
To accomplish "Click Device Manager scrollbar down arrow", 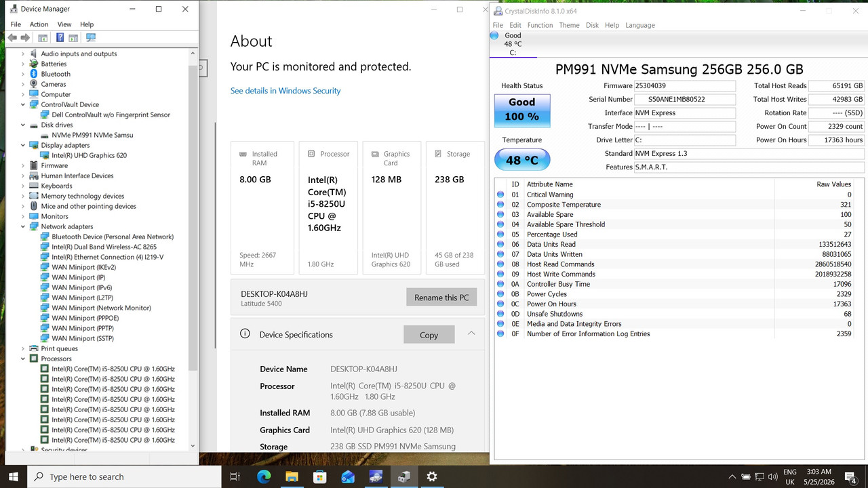I will pos(193,446).
